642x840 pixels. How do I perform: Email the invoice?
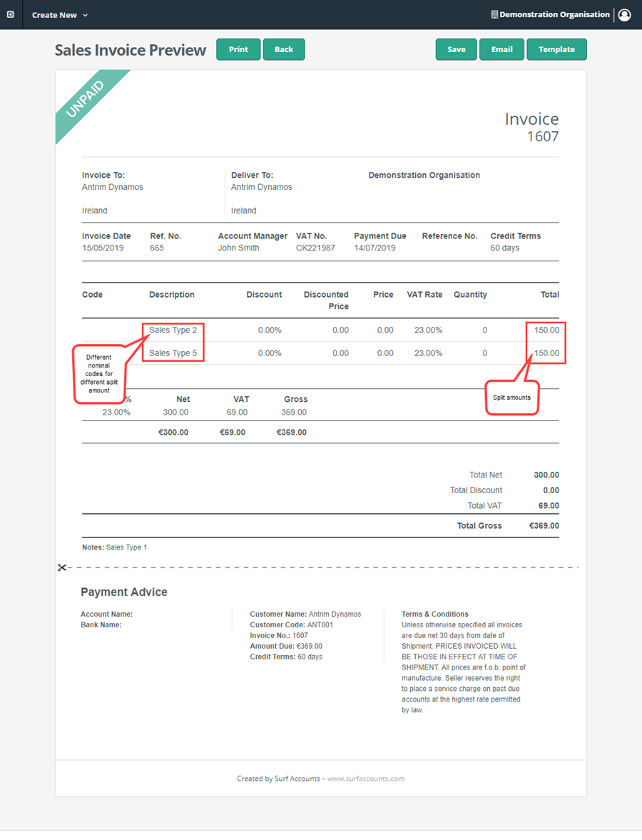pyautogui.click(x=501, y=49)
